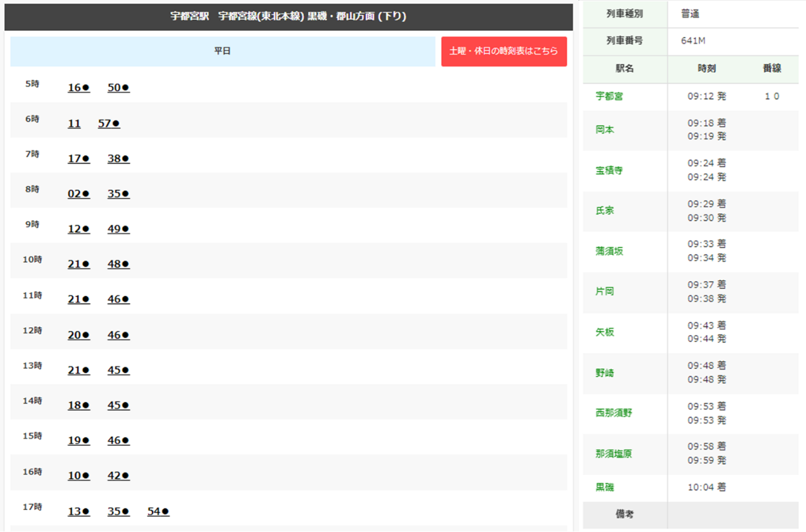Open the 12時 20 departure link
This screenshot has height=532, width=806.
click(x=78, y=335)
